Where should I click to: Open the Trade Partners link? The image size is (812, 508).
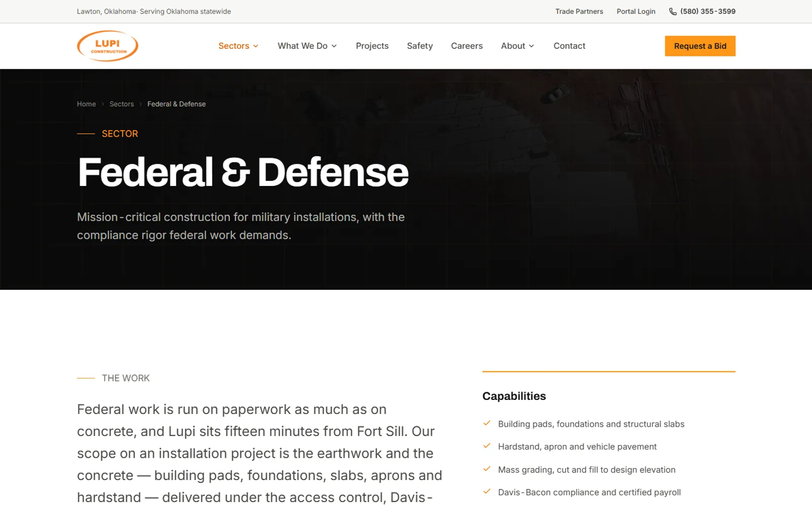[x=579, y=11]
